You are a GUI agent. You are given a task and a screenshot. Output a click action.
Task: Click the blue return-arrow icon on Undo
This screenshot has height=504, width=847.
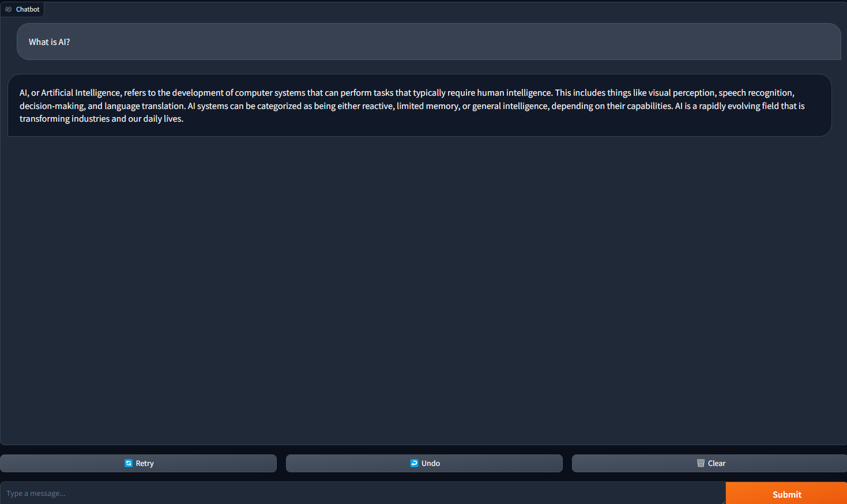pyautogui.click(x=414, y=463)
